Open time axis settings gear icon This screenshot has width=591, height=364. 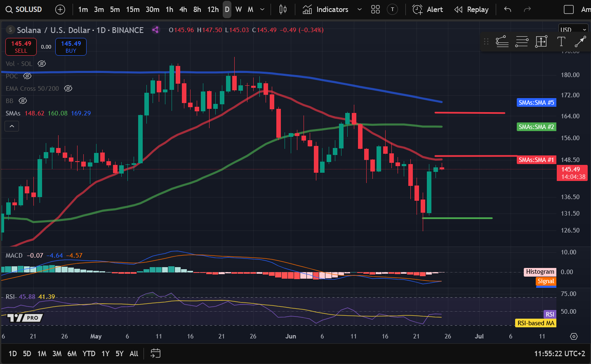[x=574, y=336]
